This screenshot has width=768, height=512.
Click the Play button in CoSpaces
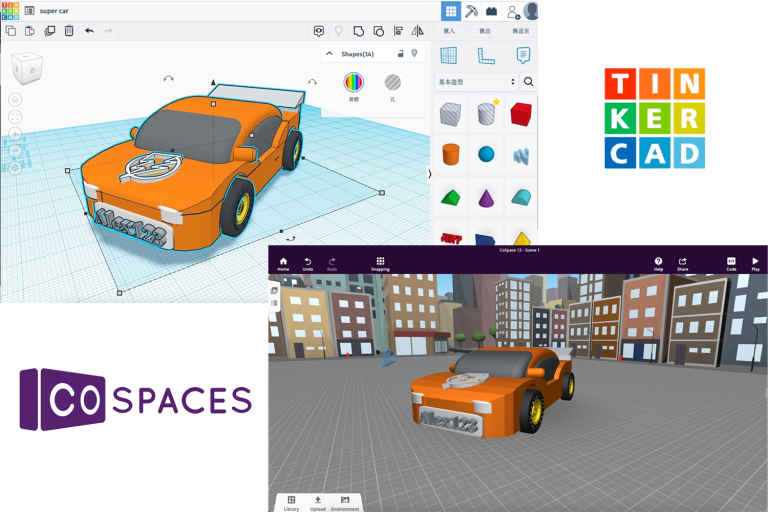[x=755, y=264]
